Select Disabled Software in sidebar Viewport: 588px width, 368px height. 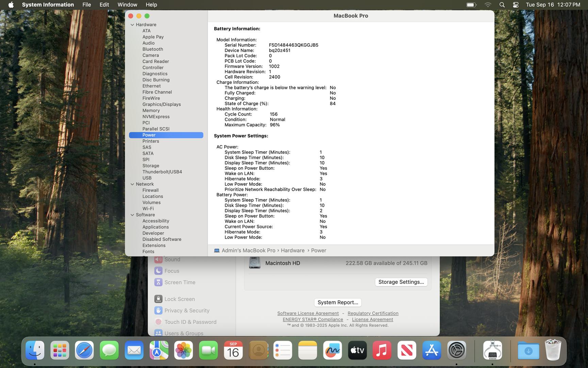click(162, 239)
